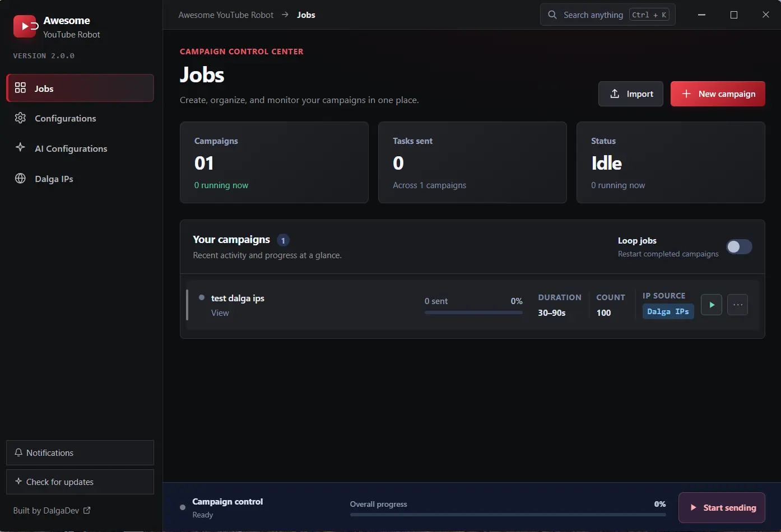Click the Dalga IPs source badge
781x532 pixels.
pos(668,311)
